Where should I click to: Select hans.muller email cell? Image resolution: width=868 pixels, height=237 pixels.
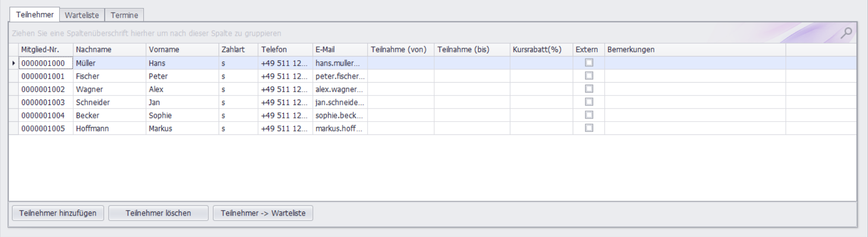pyautogui.click(x=340, y=63)
